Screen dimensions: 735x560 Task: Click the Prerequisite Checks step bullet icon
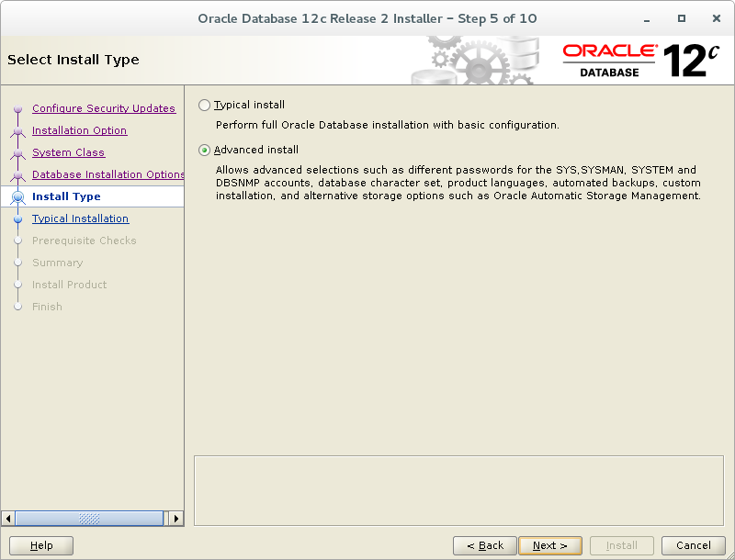click(17, 241)
